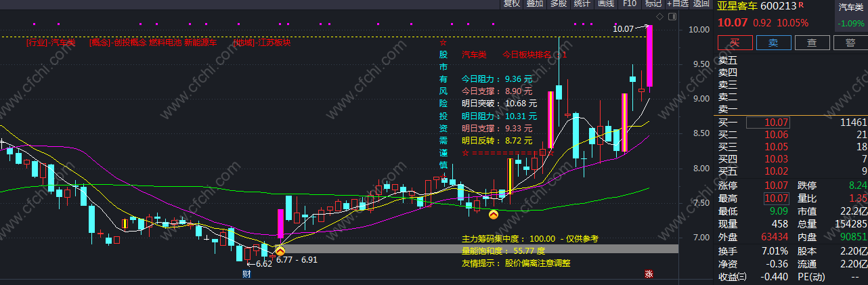Click the red 买 buy button
Image resolution: width=868 pixels, height=285 pixels.
[x=735, y=43]
